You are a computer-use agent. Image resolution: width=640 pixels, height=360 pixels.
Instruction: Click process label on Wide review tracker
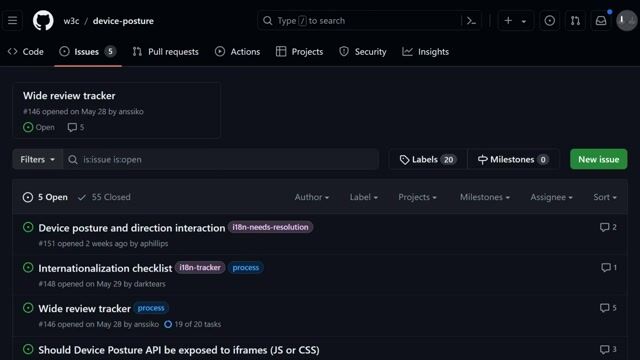151,308
